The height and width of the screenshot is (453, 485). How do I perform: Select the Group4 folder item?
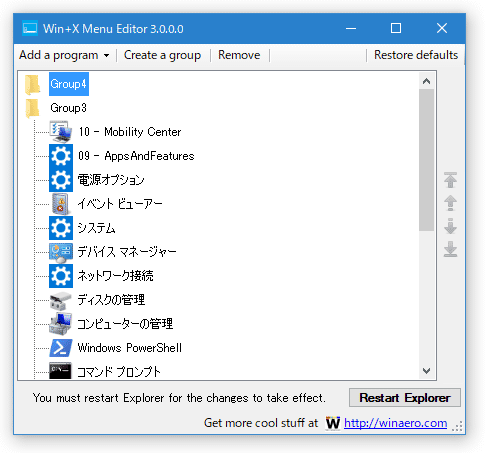click(x=69, y=84)
